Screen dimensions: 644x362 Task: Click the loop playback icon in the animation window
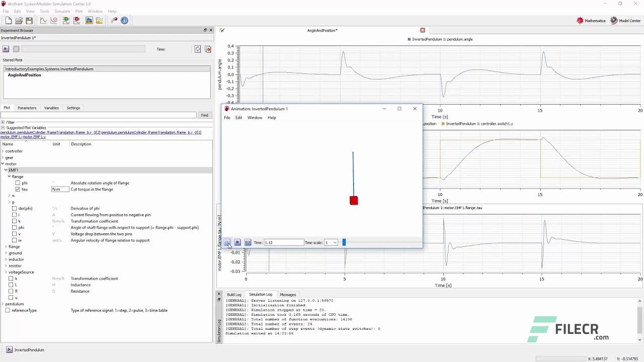point(248,242)
